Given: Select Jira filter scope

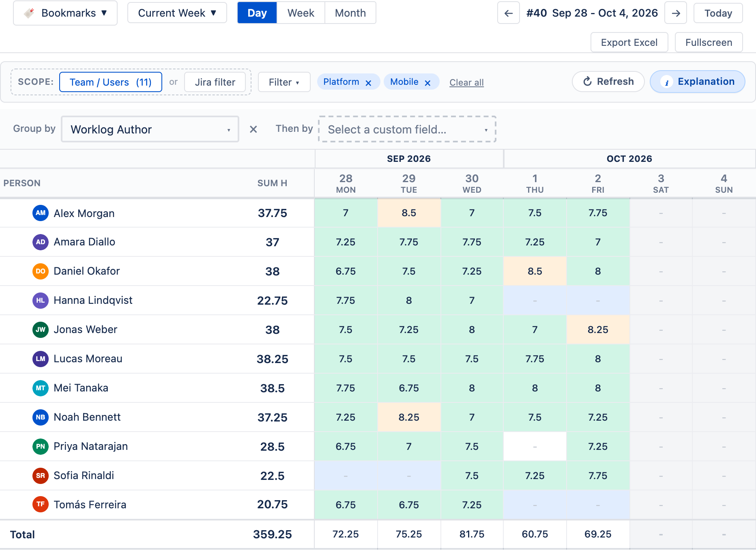Looking at the screenshot, I should coord(215,82).
